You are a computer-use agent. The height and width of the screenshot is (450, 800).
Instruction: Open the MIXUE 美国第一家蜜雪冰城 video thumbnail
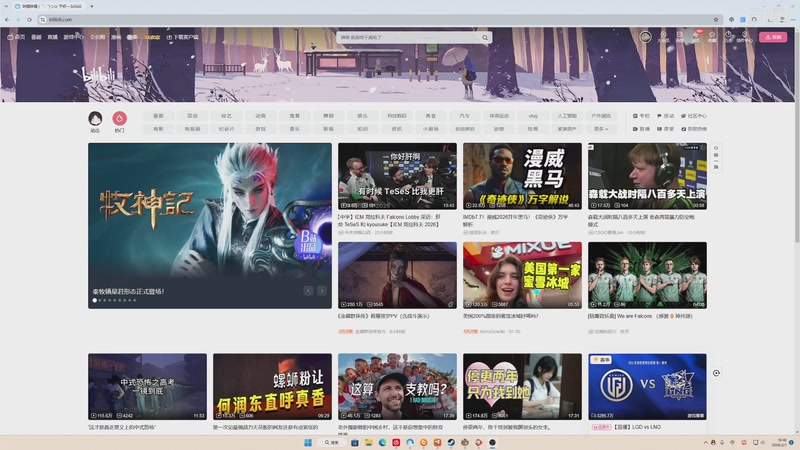pos(522,275)
